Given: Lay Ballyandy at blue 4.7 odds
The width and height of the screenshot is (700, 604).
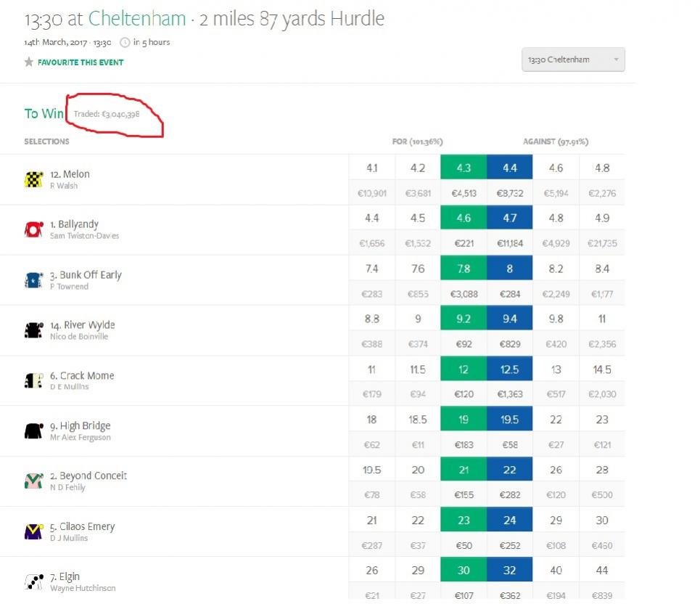Looking at the screenshot, I should pos(509,218).
